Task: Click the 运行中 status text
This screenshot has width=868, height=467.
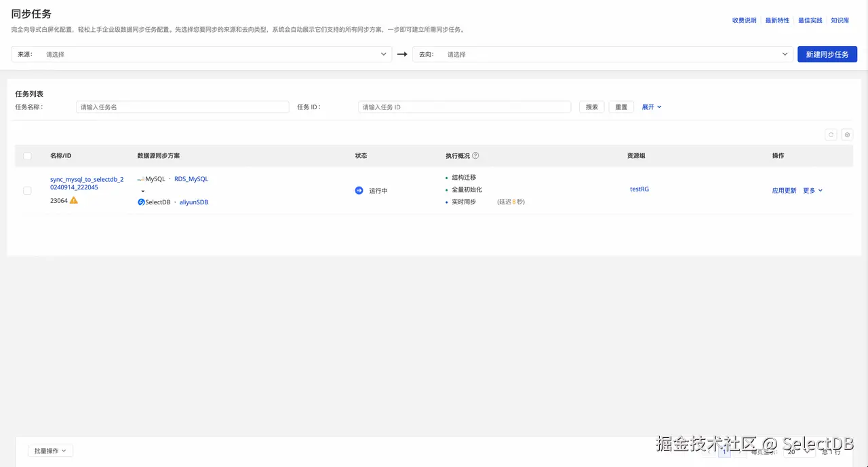Action: click(x=378, y=191)
